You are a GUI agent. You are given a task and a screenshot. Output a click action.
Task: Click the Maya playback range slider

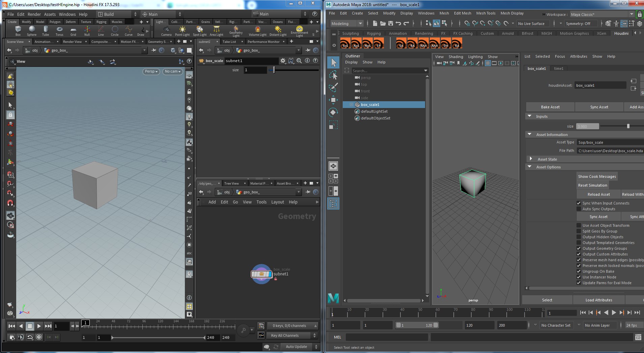click(x=417, y=325)
